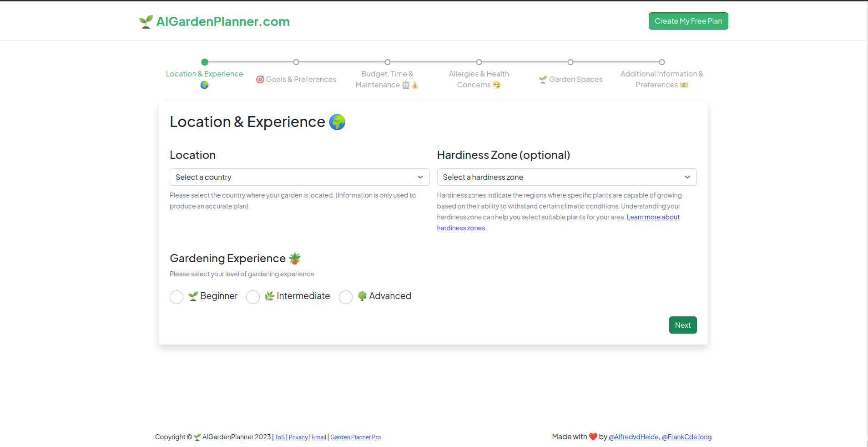Click the Advanced label text
868x447 pixels.
(x=390, y=296)
